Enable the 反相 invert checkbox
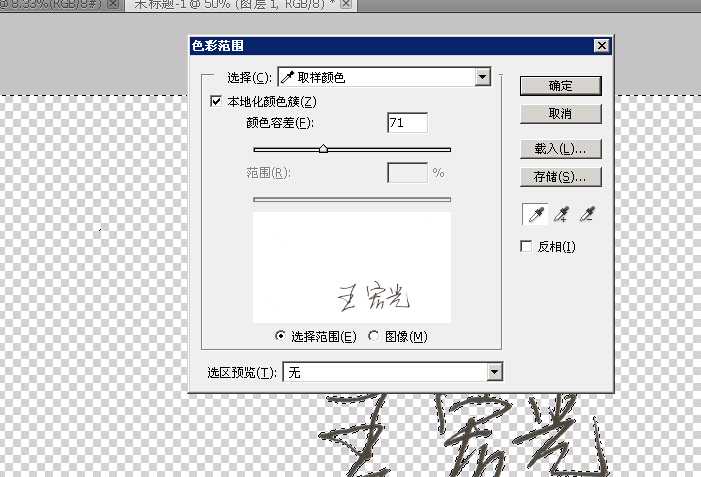The height and width of the screenshot is (477, 701). coord(526,246)
